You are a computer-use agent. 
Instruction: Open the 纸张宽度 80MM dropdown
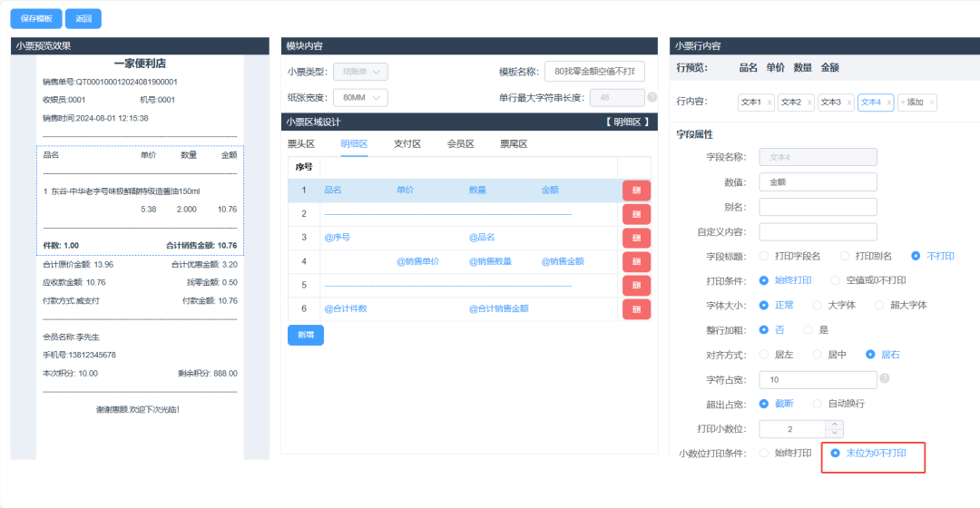pyautogui.click(x=360, y=97)
